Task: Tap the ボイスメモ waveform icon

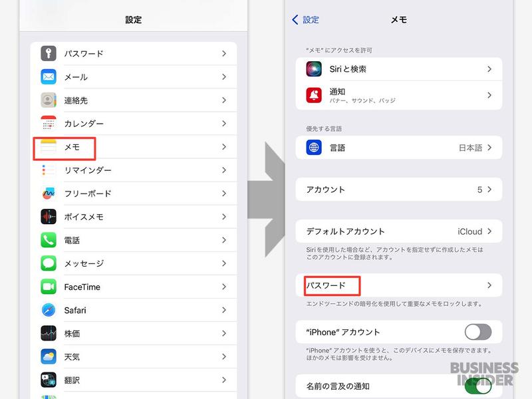Action: click(x=49, y=217)
